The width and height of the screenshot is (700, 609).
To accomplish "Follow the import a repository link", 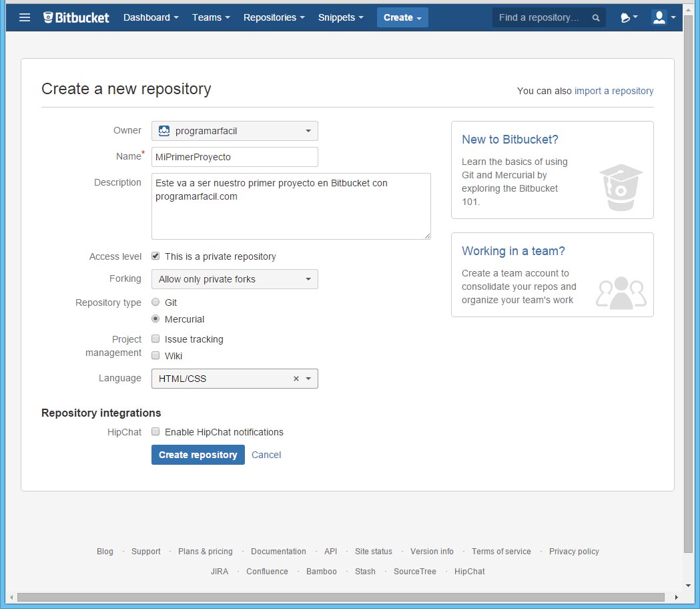I will click(614, 91).
